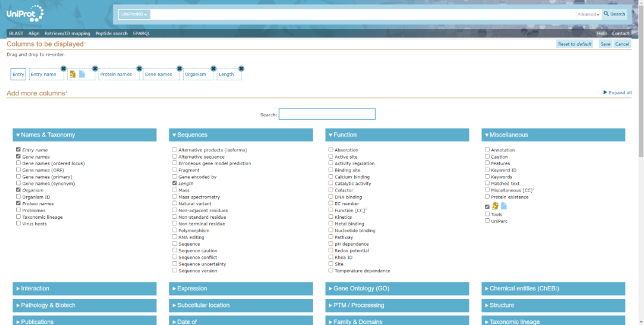Open the Advanced search dropdown

(588, 14)
